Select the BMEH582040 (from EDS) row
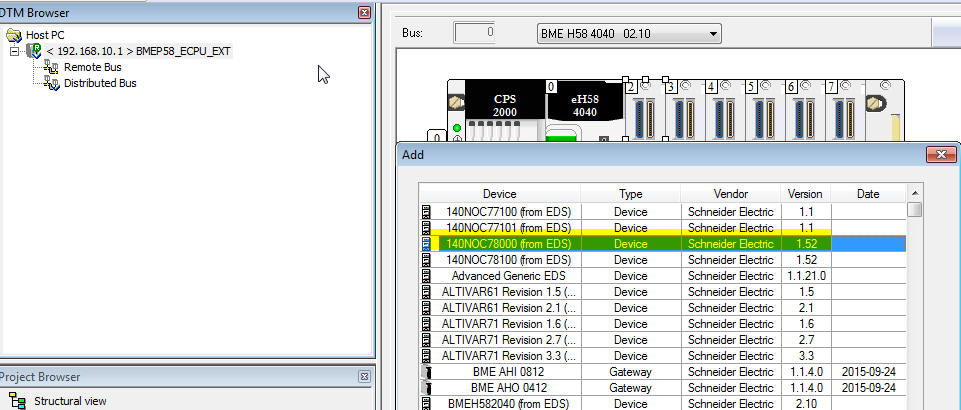 pyautogui.click(x=663, y=403)
